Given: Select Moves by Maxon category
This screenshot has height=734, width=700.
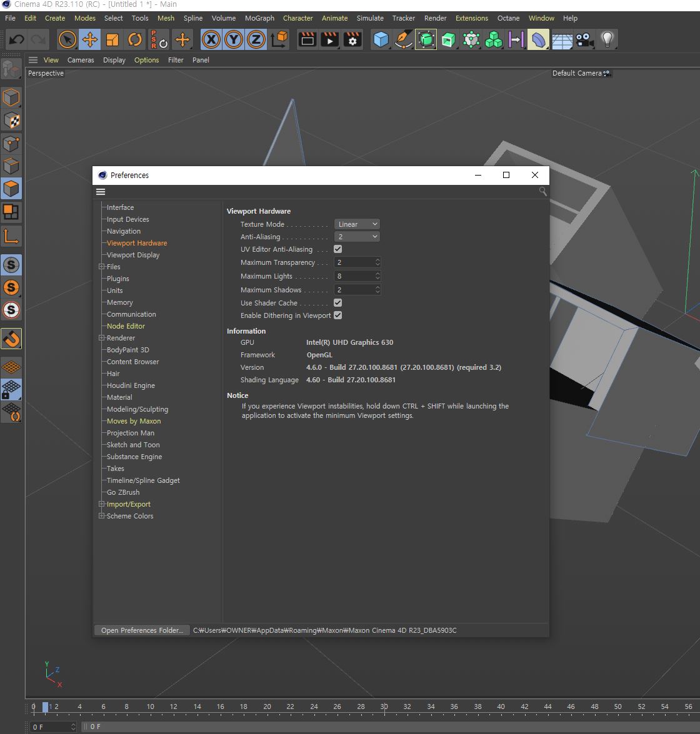Looking at the screenshot, I should point(134,421).
